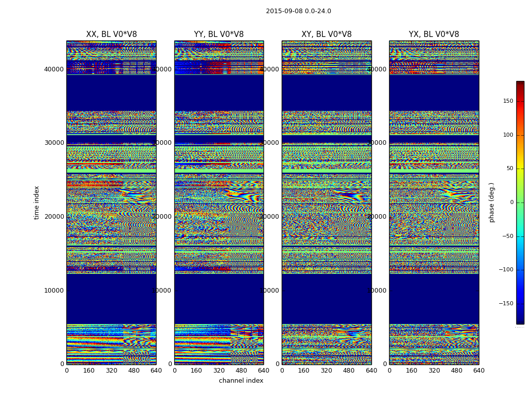Click the 480 channel tick under YX panel
This screenshot has height=405, width=532.
click(457, 371)
